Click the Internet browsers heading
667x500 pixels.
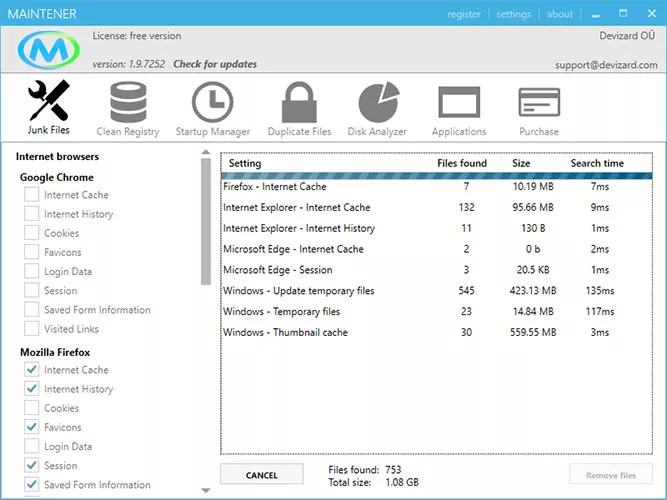click(x=57, y=157)
